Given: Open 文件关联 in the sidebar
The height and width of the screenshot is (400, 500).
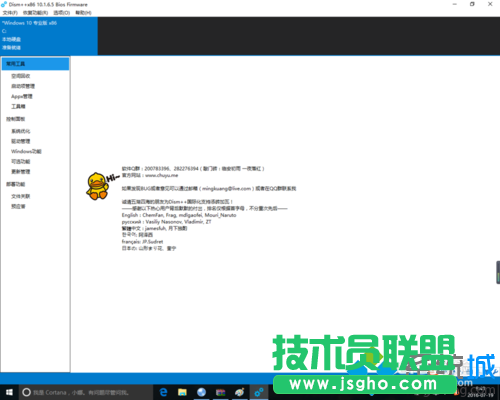Looking at the screenshot, I should pyautogui.click(x=21, y=196).
